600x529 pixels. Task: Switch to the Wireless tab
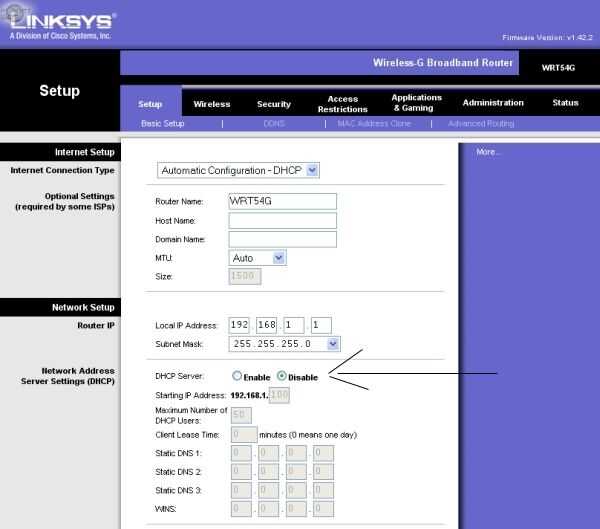[x=212, y=104]
